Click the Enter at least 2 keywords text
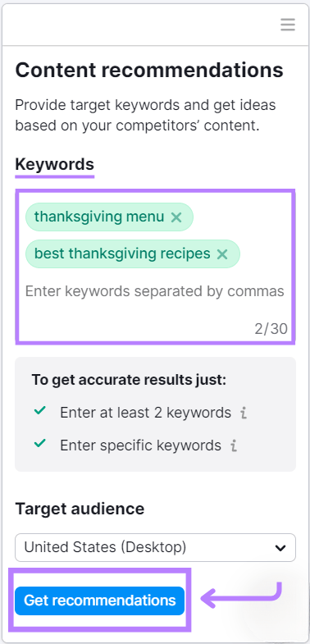Viewport: 310px width, 644px height. (x=145, y=413)
